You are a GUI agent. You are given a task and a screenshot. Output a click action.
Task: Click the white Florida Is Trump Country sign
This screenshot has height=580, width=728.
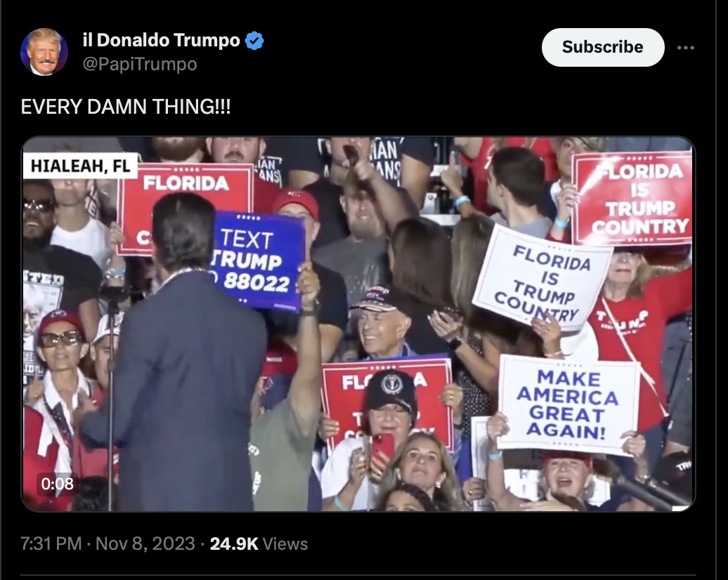click(540, 278)
